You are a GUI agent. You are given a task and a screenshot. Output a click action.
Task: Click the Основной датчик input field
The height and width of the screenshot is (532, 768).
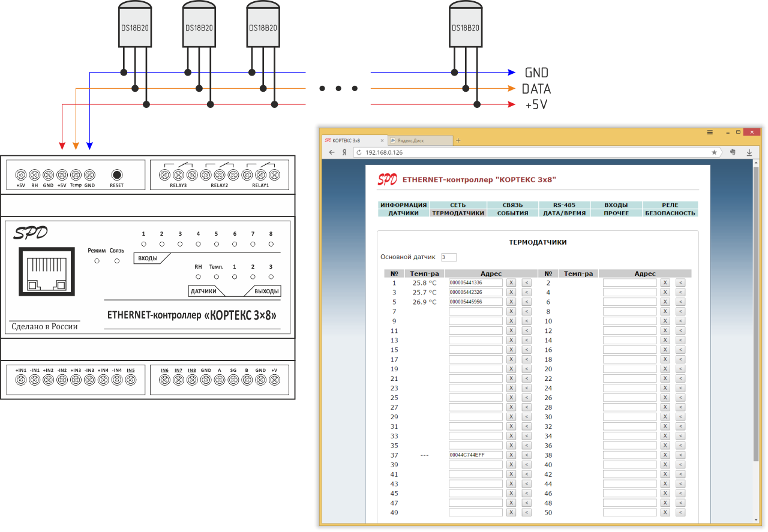click(x=448, y=257)
